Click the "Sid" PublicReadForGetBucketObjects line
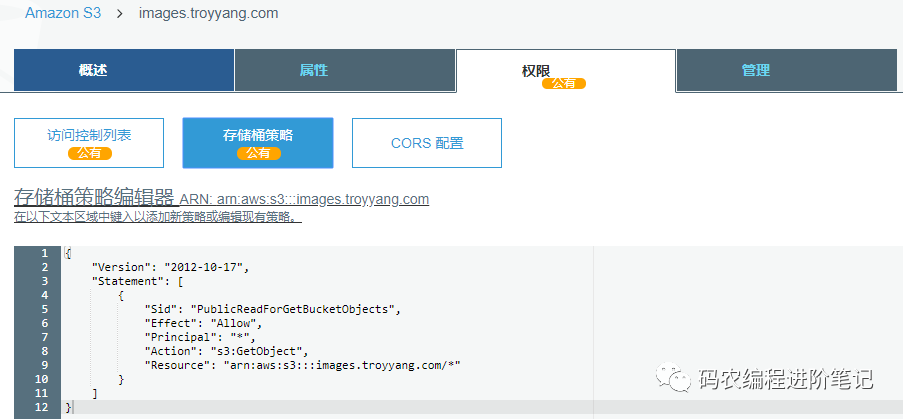Viewport: 903px width, 419px height. click(272, 309)
